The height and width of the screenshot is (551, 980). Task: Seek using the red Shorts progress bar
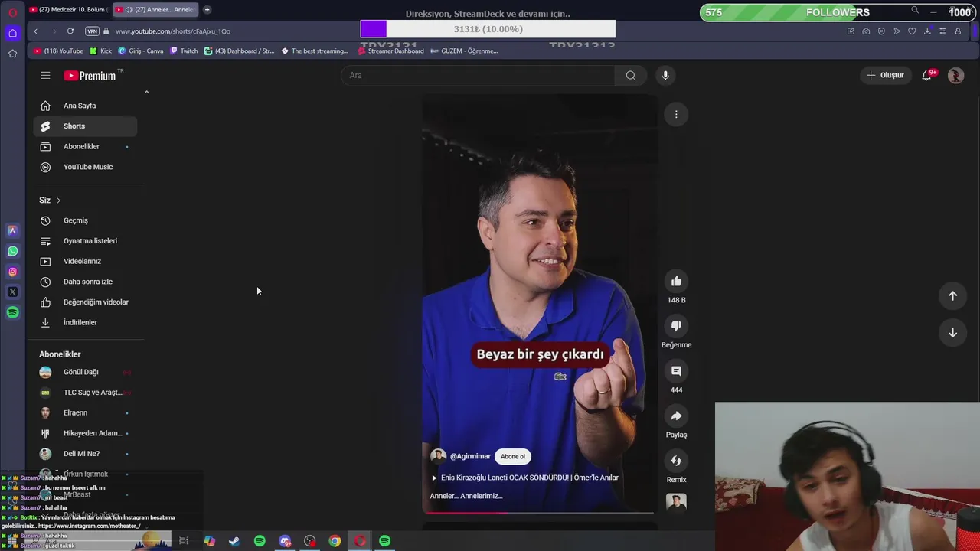coord(540,513)
